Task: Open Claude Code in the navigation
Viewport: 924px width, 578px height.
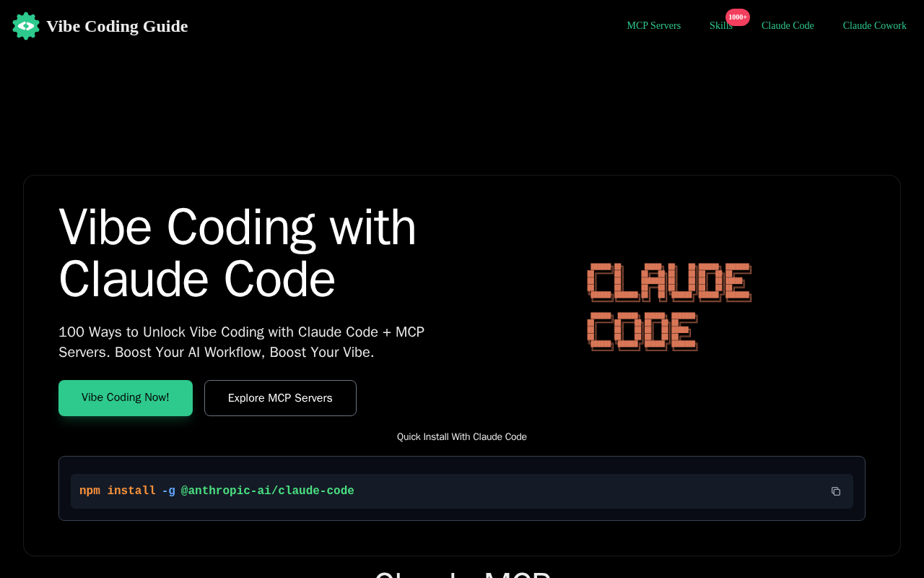Action: pos(788,26)
